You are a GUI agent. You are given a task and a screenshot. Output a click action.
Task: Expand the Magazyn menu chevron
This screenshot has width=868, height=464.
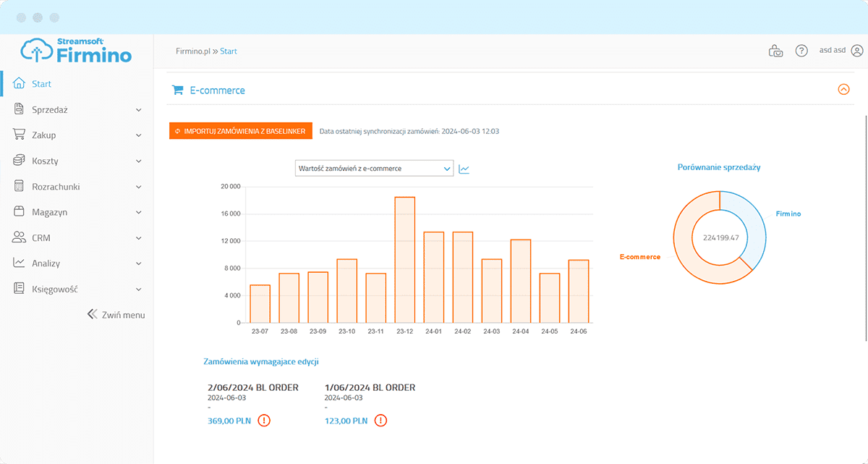tap(139, 212)
